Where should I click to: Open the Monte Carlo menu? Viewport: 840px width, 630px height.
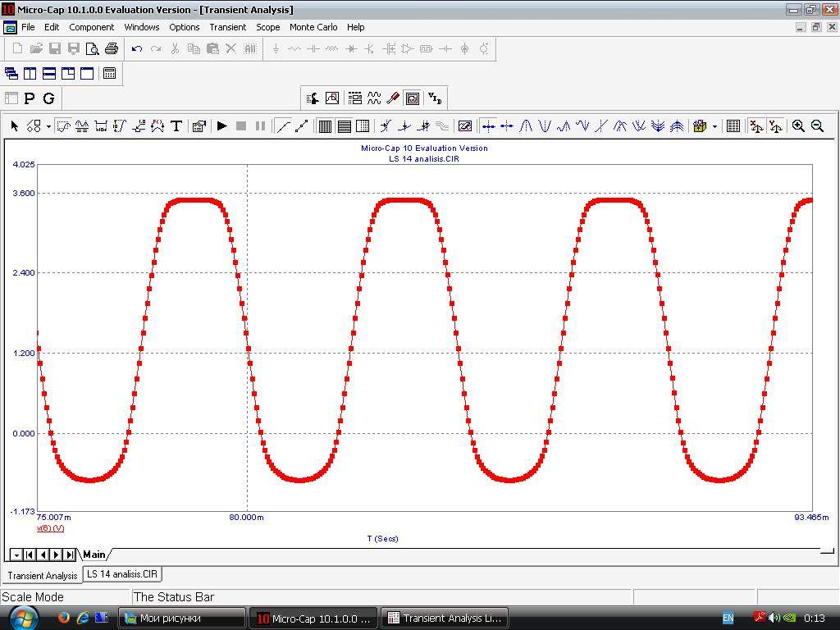(x=313, y=27)
